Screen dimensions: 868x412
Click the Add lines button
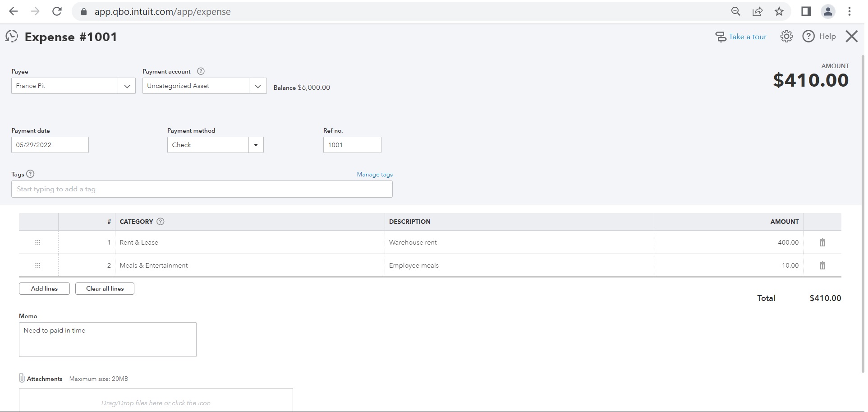point(44,289)
